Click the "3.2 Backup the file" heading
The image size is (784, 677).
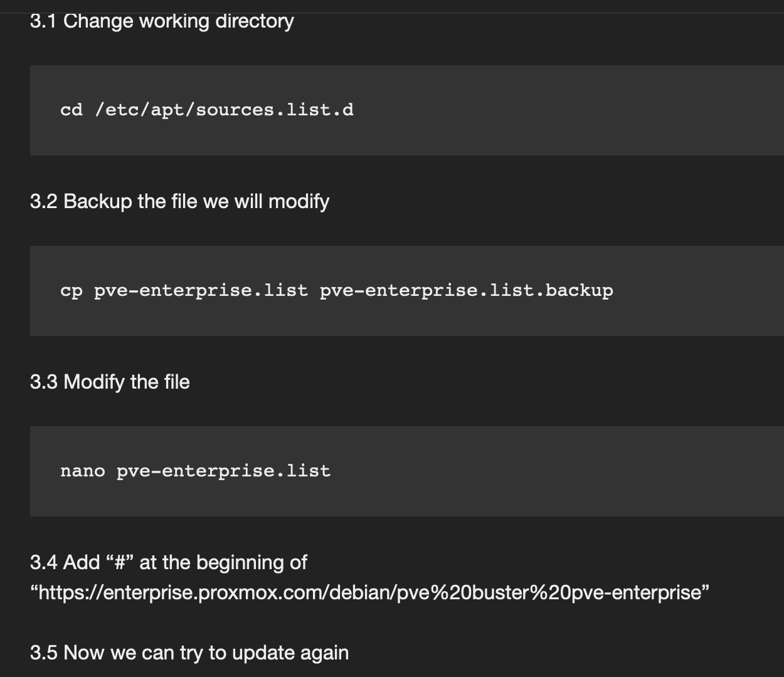click(179, 201)
